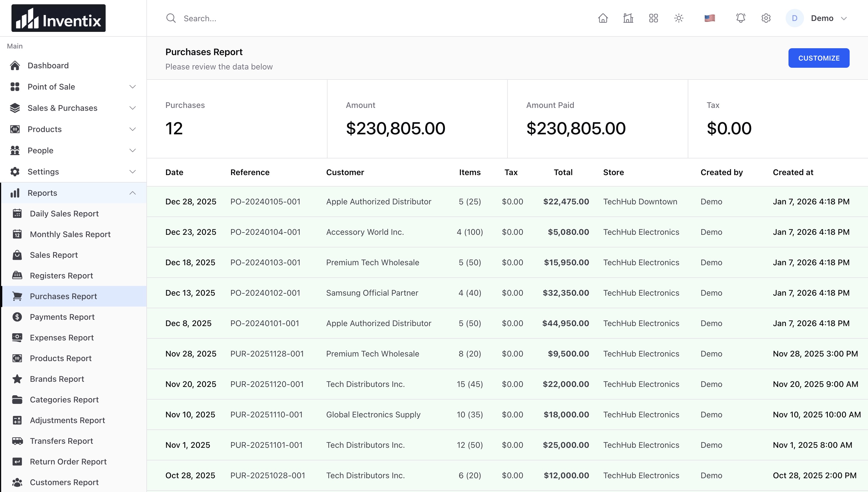Image resolution: width=868 pixels, height=492 pixels.
Task: Change language via US flag icon
Action: coord(710,18)
